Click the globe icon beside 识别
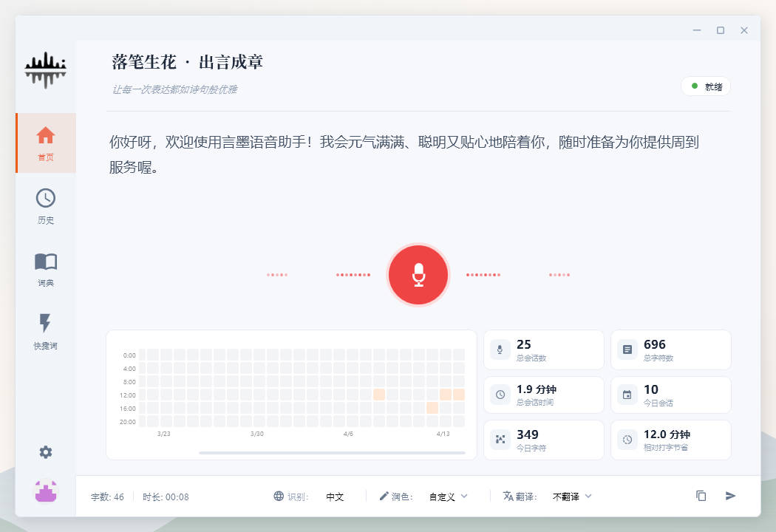This screenshot has height=532, width=776. (279, 496)
